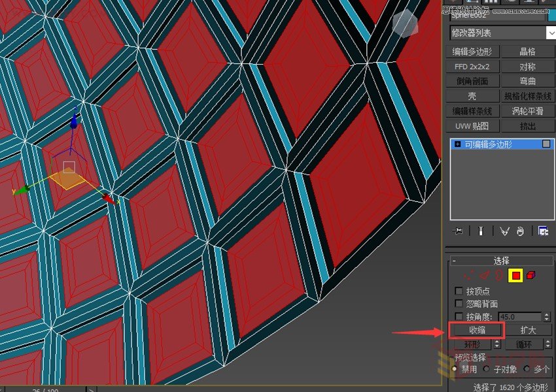
Task: Collapse the 选择 rollout
Action: (x=454, y=261)
